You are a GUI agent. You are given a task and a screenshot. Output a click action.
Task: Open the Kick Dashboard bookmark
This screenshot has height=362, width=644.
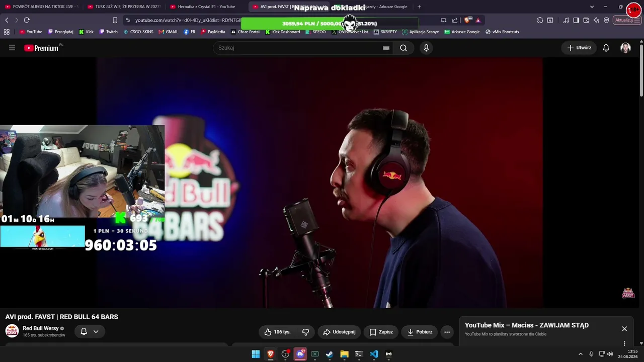tap(282, 32)
